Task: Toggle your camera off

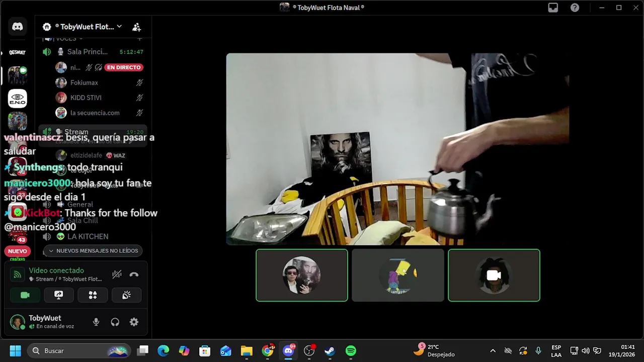Action: [x=25, y=295]
